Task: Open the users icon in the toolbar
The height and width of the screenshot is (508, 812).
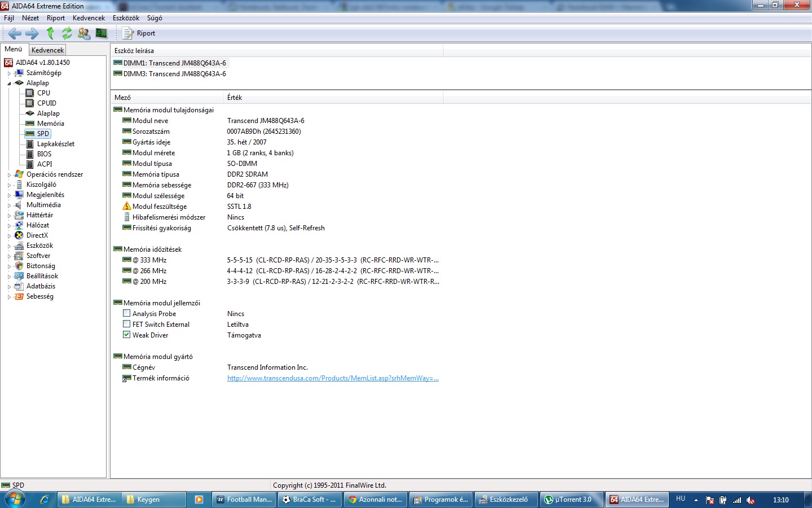Action: (x=84, y=33)
